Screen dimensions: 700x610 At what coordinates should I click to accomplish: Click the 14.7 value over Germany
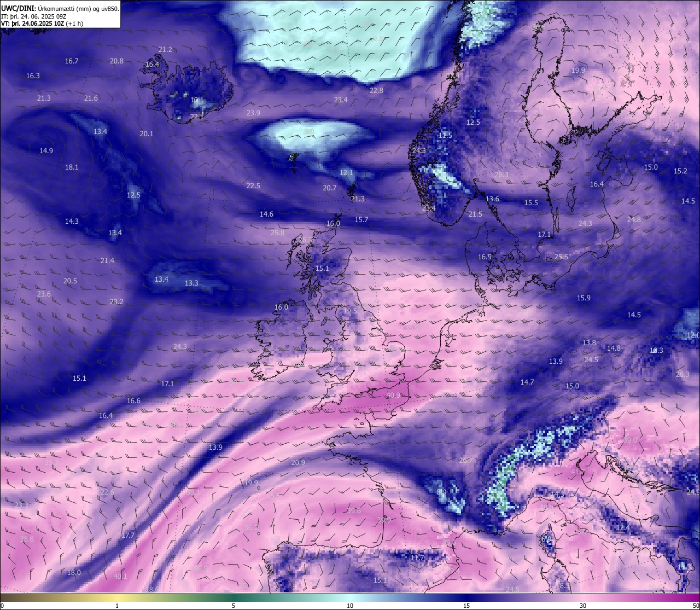tap(527, 382)
